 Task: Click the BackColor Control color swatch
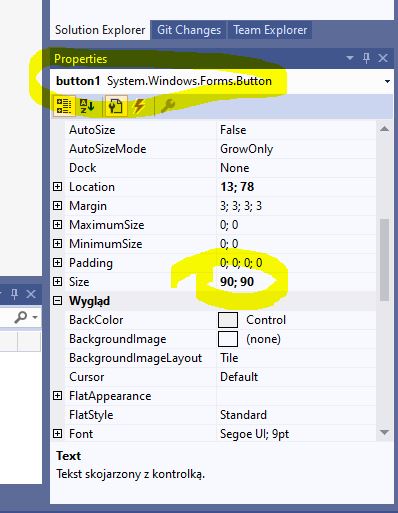(228, 320)
